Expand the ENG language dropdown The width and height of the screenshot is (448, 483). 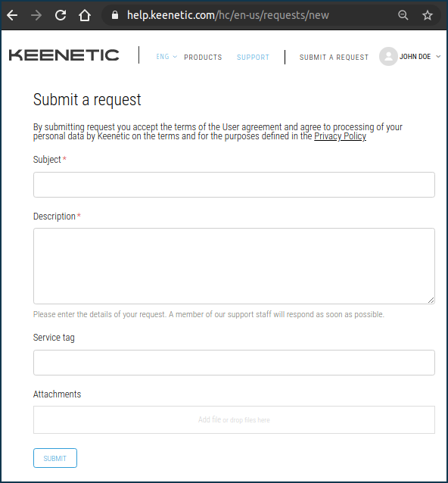166,57
